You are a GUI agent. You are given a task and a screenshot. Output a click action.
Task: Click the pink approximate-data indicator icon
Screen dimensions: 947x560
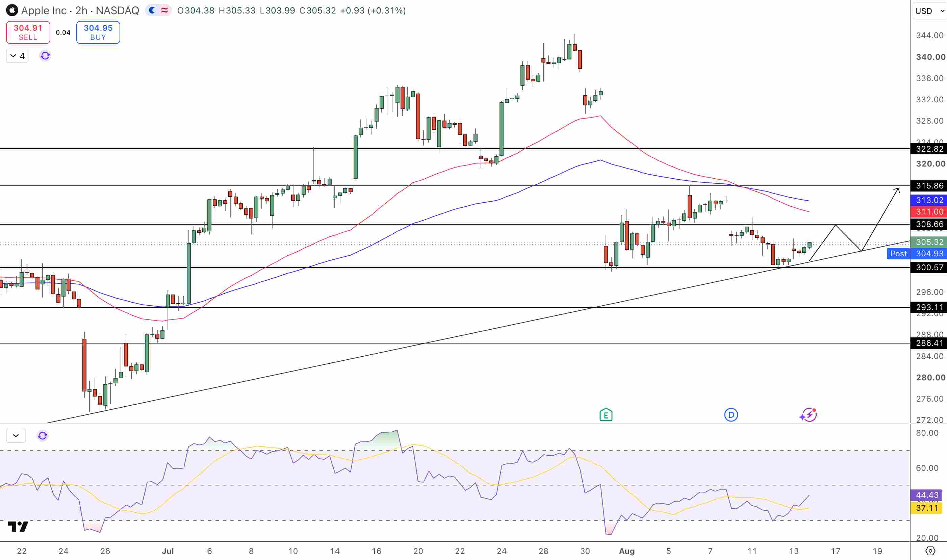pos(164,10)
